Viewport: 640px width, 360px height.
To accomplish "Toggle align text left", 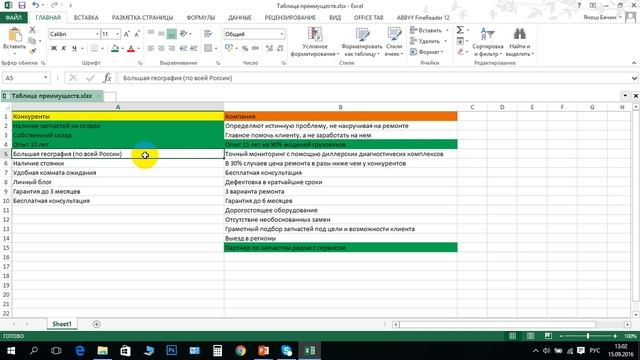I will click(151, 49).
